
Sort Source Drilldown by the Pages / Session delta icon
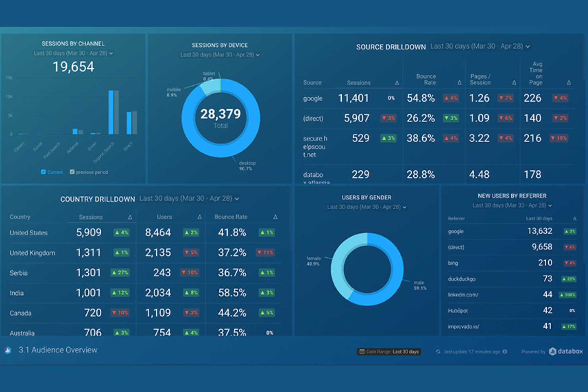click(514, 83)
